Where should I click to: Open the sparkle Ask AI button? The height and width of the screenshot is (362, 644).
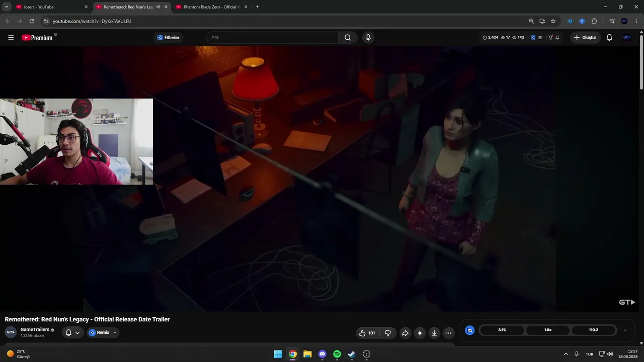point(420,333)
